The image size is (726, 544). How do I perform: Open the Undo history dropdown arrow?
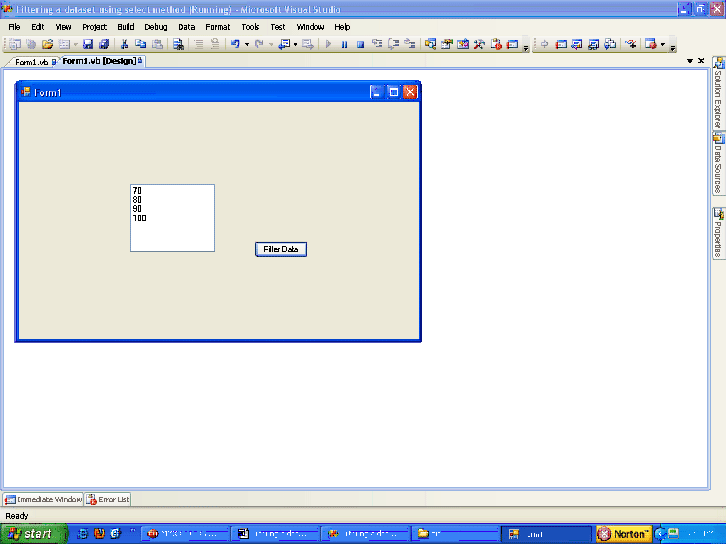pos(247,45)
